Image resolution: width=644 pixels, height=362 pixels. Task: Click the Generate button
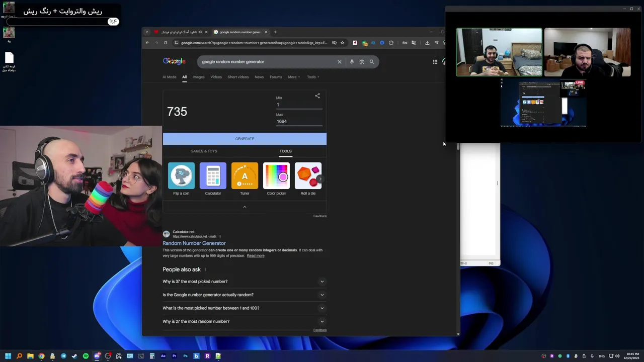[x=245, y=139]
